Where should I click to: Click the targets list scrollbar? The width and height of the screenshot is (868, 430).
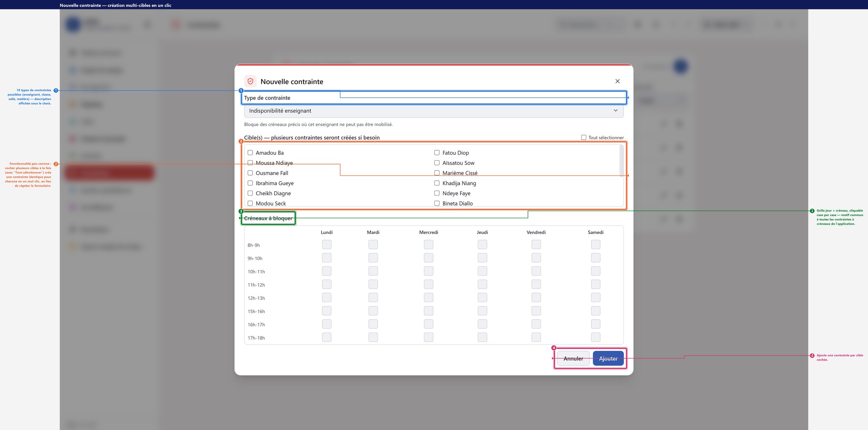[621, 161]
